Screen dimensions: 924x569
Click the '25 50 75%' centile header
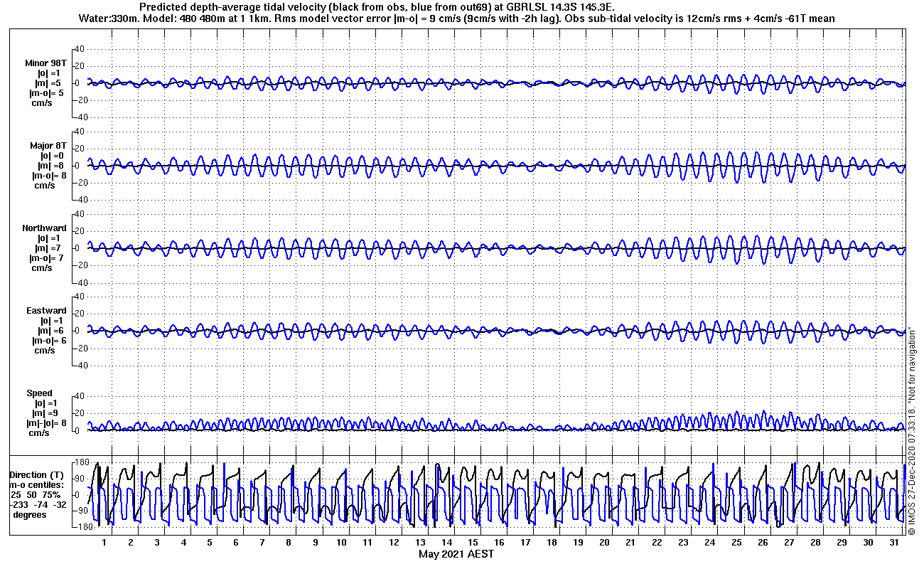(x=36, y=494)
